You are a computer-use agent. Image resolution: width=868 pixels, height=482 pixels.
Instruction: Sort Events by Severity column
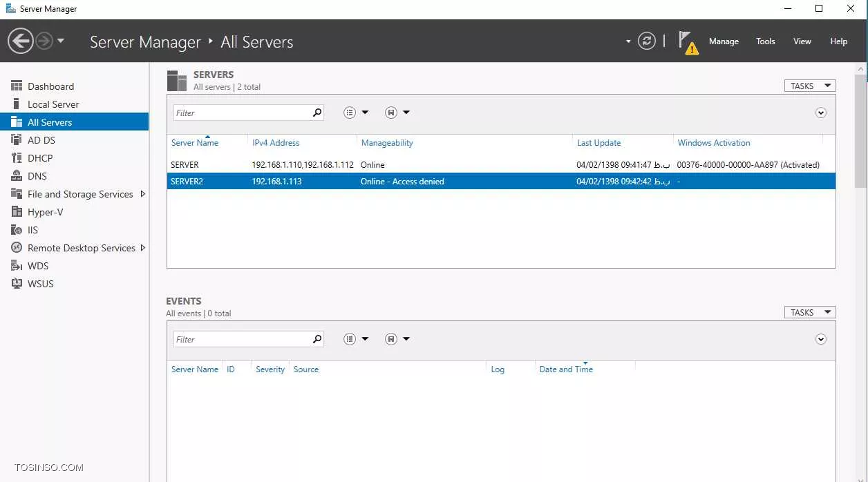point(270,369)
